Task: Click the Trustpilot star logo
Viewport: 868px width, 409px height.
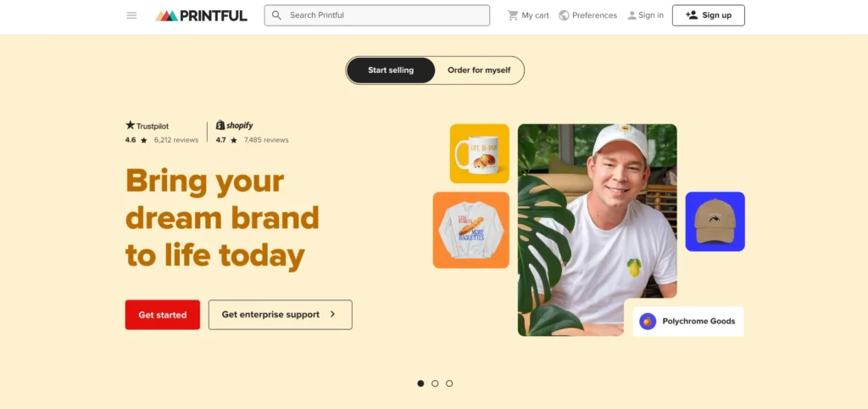Action: [130, 126]
